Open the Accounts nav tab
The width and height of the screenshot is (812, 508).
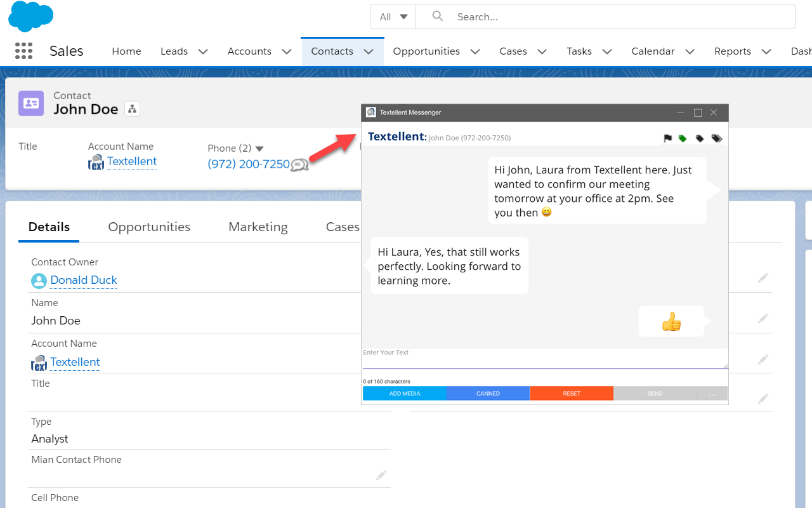249,51
